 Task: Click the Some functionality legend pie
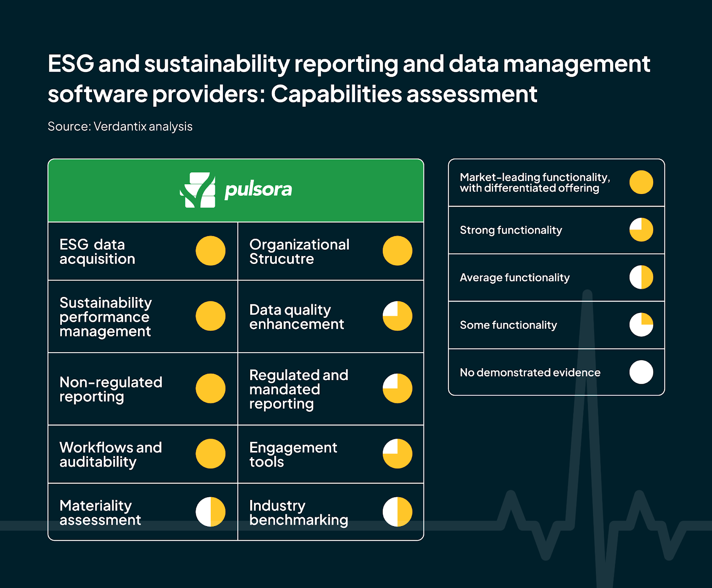pyautogui.click(x=641, y=324)
